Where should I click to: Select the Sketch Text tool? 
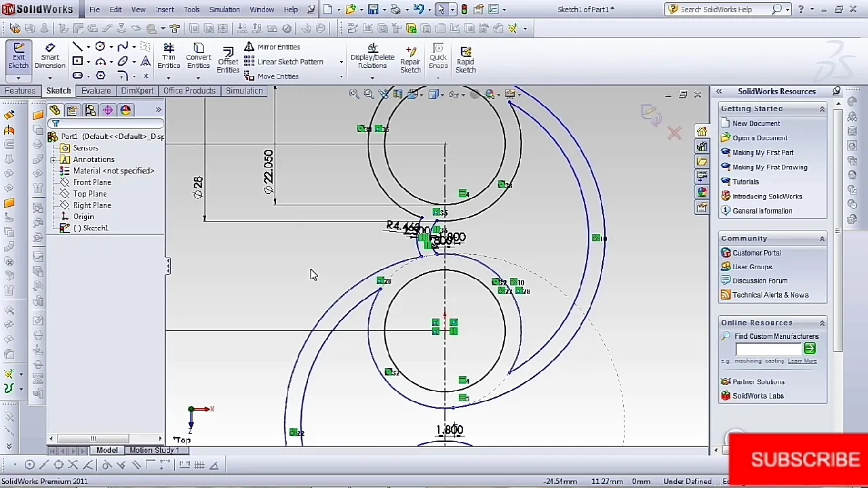tap(145, 61)
